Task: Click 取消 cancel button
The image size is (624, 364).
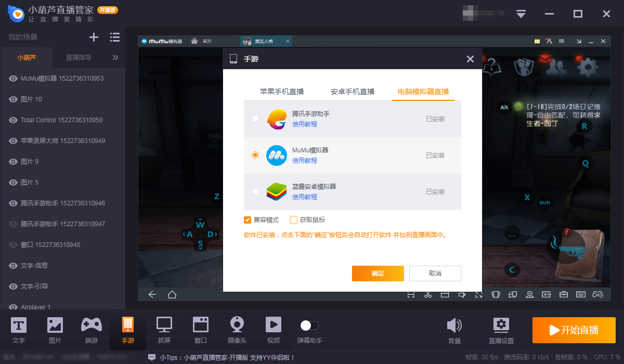Action: pos(435,274)
